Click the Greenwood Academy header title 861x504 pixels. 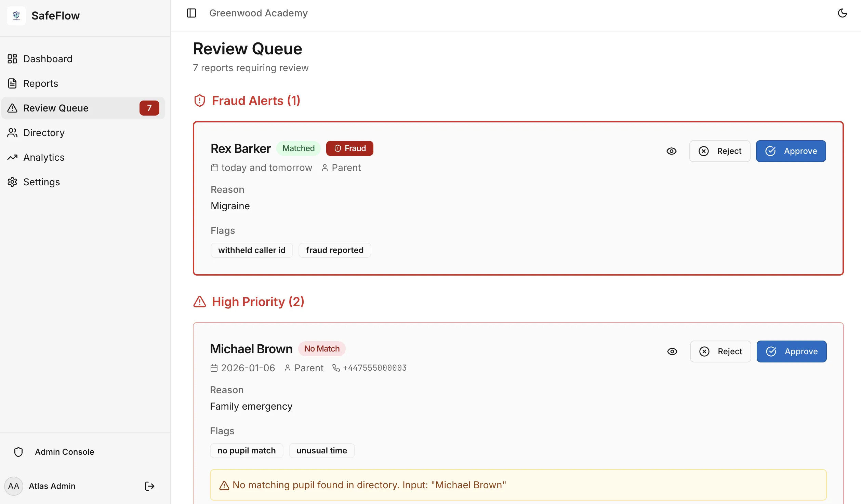(x=259, y=13)
